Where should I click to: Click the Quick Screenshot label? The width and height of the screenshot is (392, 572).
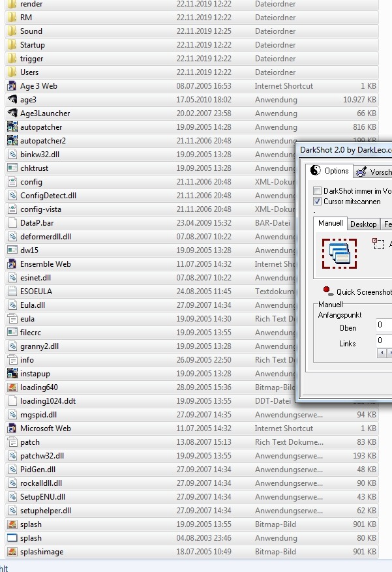(364, 292)
